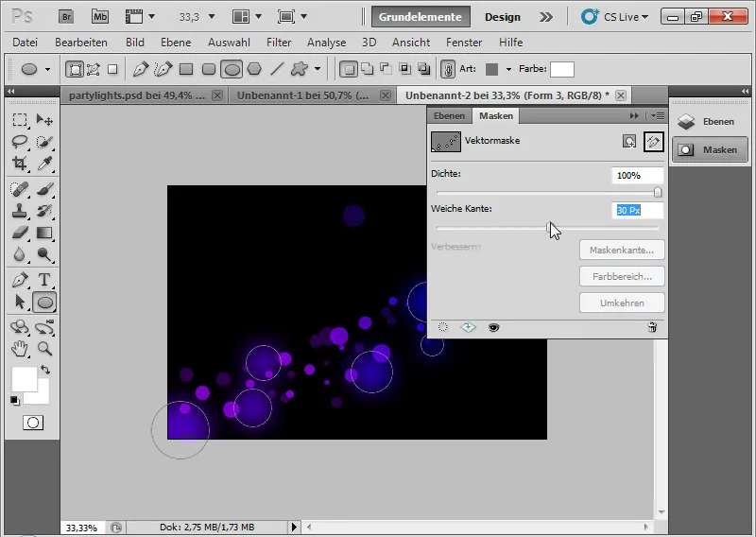Select the History Brush tool

pos(44,211)
